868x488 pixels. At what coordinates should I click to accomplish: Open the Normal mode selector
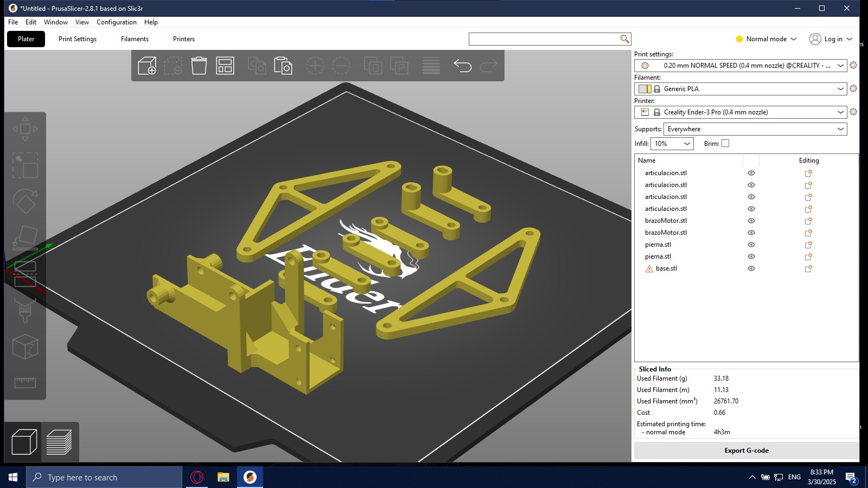pos(766,39)
